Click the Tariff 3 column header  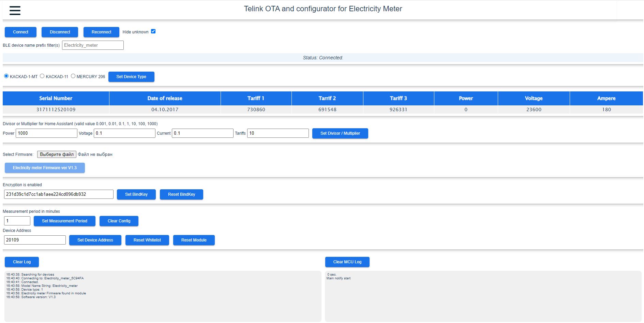pyautogui.click(x=399, y=98)
